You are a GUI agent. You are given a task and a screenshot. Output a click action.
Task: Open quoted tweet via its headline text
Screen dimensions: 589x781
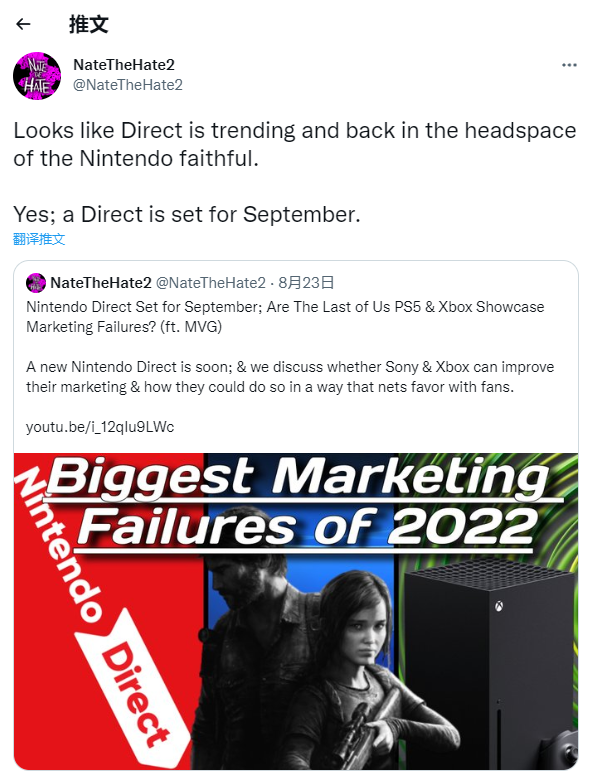285,317
